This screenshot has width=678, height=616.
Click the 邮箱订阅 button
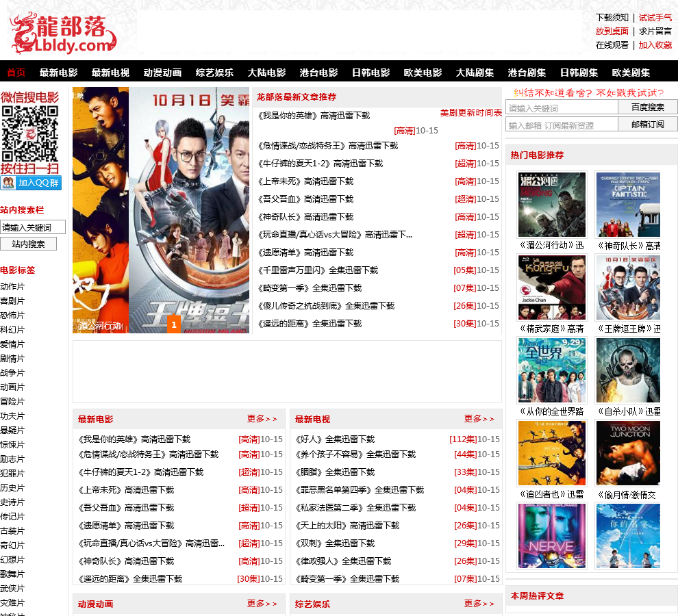coord(647,124)
